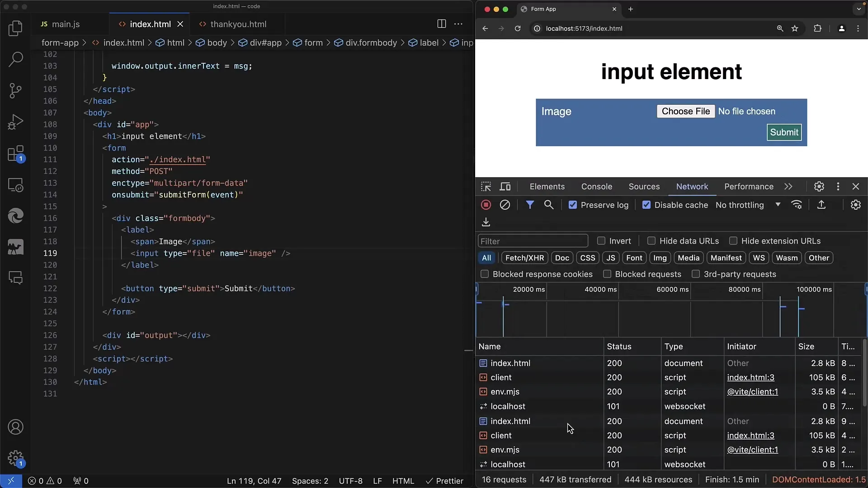Click the Filter input field in Network
The height and width of the screenshot is (488, 868).
coord(533,241)
